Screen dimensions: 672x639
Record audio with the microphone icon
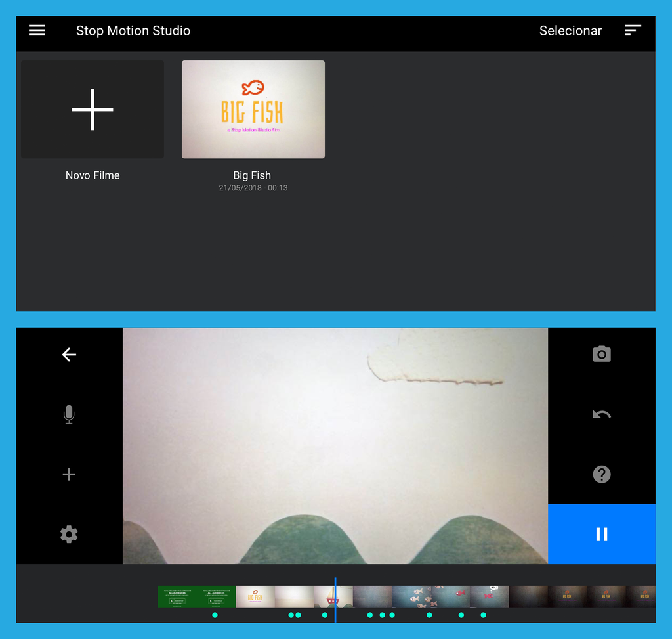point(69,414)
